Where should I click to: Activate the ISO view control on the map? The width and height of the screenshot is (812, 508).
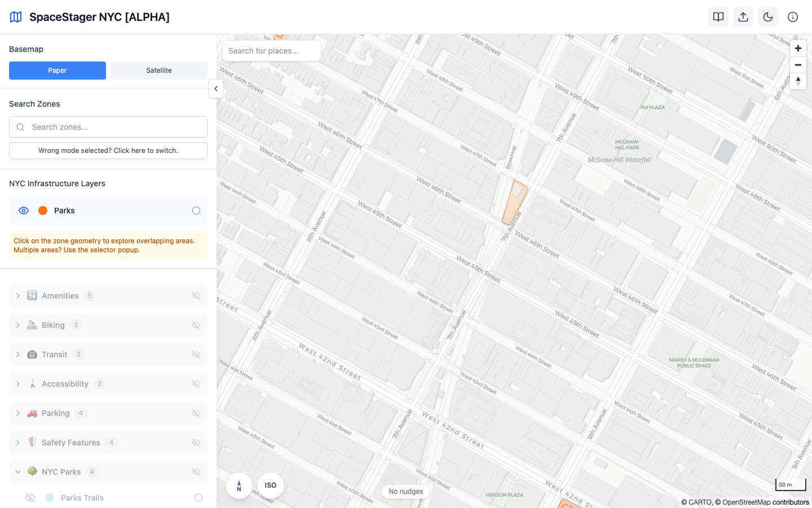pos(270,485)
